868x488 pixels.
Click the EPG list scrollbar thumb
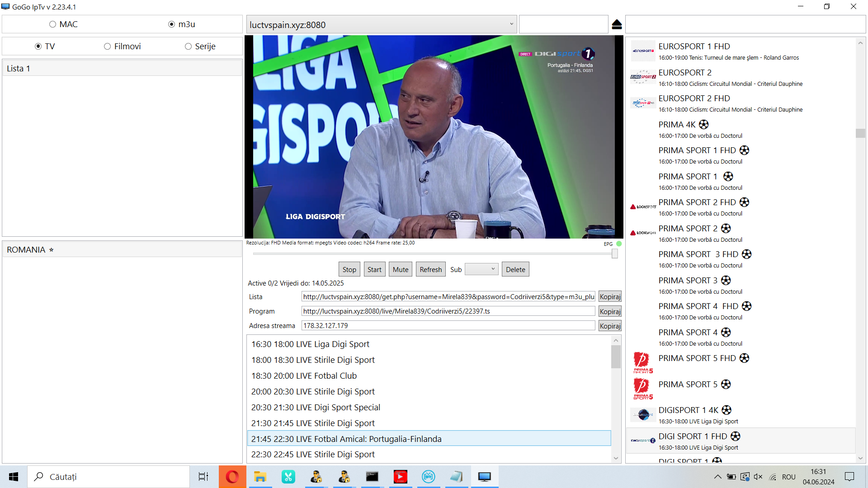[616, 357]
